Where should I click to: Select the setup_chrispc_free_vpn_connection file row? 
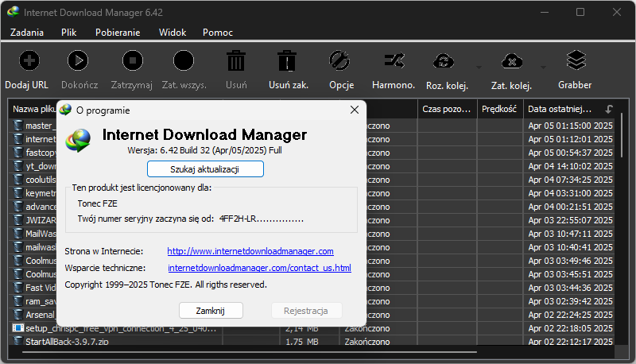coord(312,328)
